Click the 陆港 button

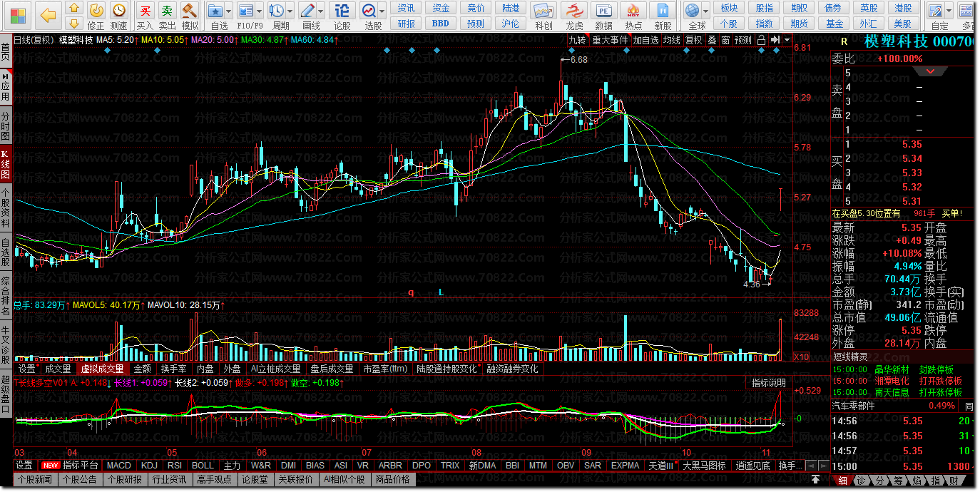coord(511,8)
